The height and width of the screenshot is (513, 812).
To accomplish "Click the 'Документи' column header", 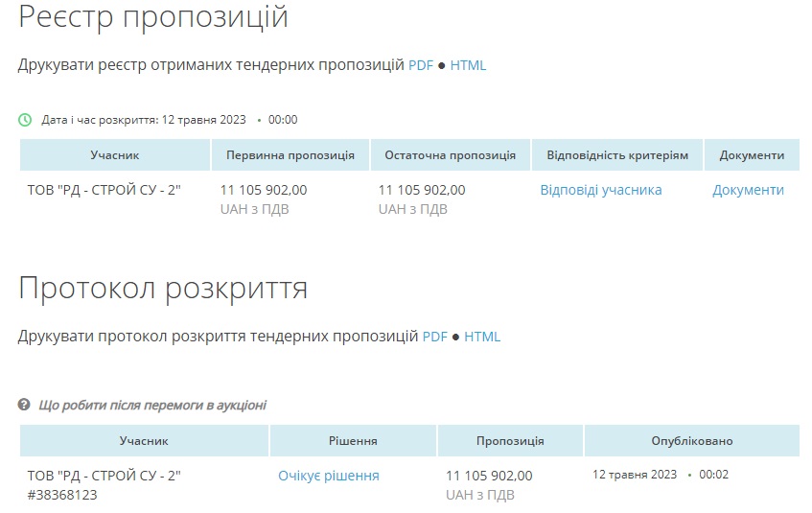I will tap(752, 155).
